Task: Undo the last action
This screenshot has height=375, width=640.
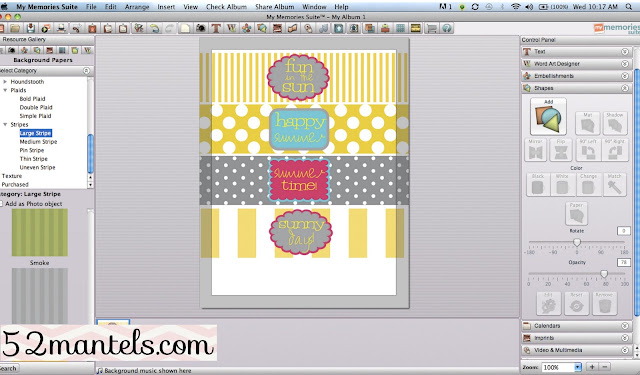Action: tap(154, 28)
